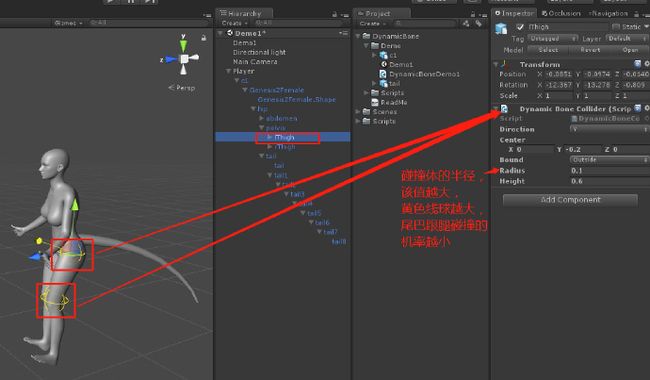Expand the abdomen node in Hierarchy
This screenshot has width=650, height=380.
(x=261, y=119)
